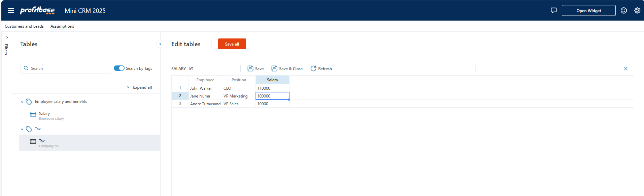This screenshot has height=196, width=644.
Task: Collapse the Tables panel chevron
Action: 160,44
